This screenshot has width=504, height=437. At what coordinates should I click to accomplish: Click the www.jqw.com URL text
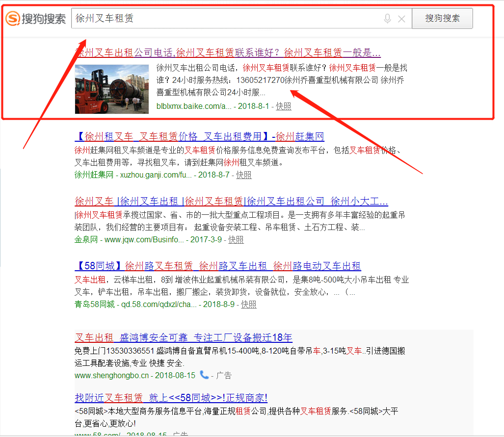(x=144, y=240)
